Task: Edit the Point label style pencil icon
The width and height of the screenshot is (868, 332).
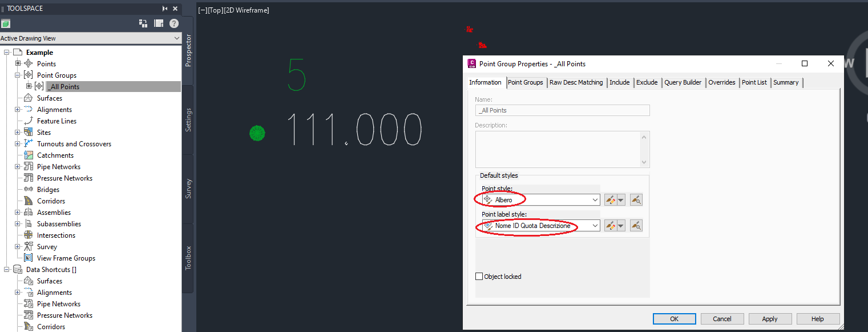Action: pos(610,226)
